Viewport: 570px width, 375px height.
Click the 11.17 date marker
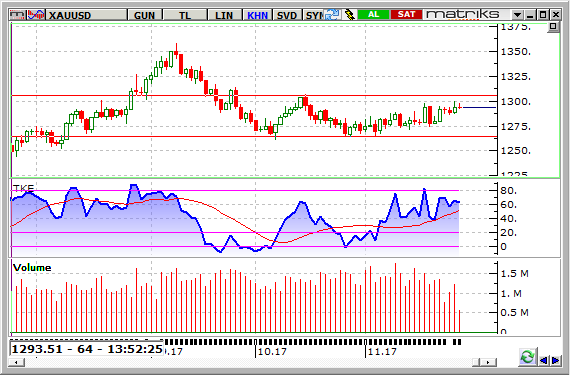[382, 352]
